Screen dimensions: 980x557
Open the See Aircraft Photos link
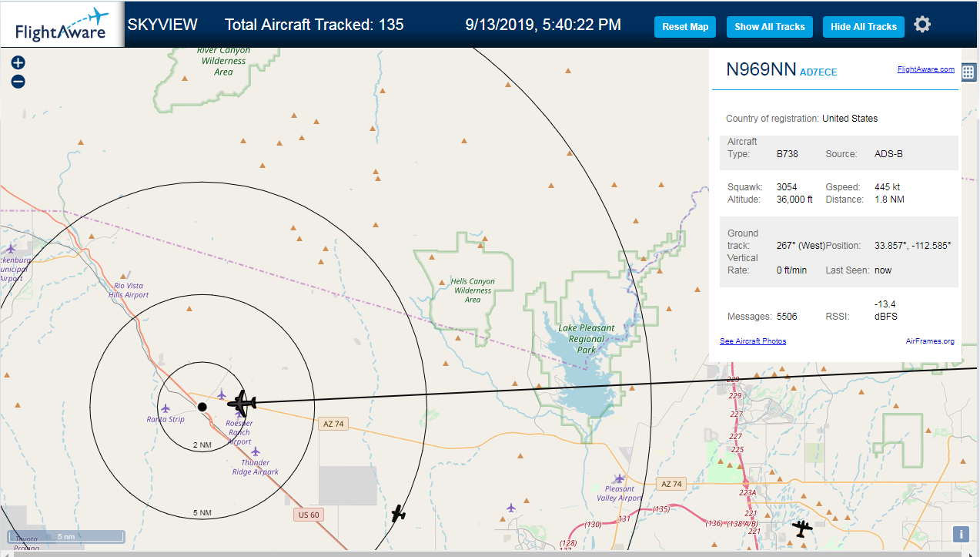(x=753, y=341)
